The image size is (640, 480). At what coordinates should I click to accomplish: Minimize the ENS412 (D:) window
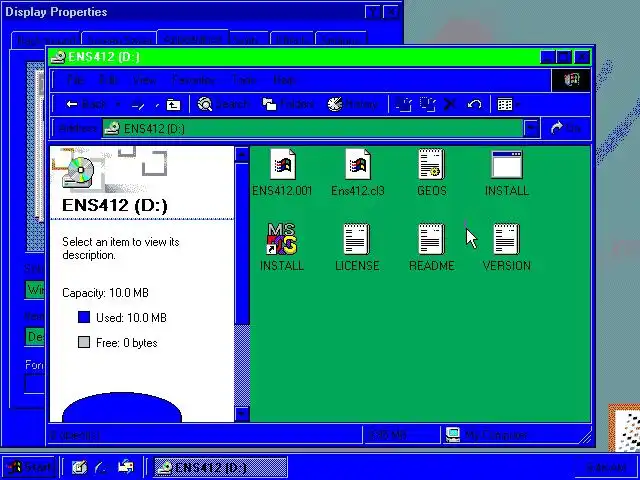pyautogui.click(x=548, y=57)
